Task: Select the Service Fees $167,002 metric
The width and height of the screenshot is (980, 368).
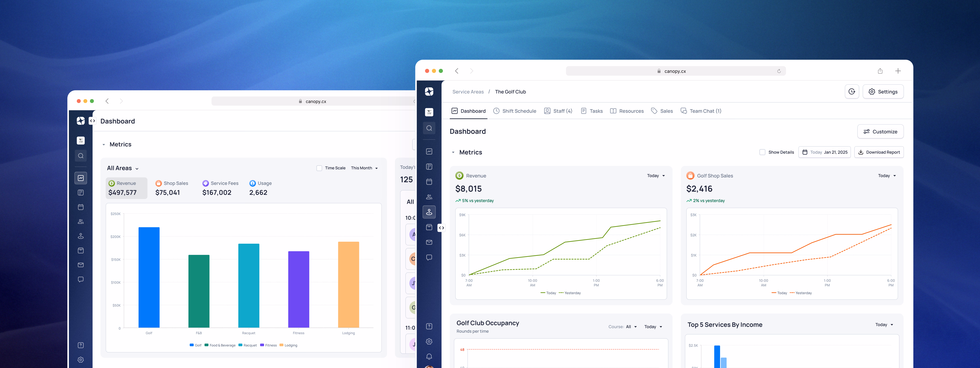Action: pos(220,188)
